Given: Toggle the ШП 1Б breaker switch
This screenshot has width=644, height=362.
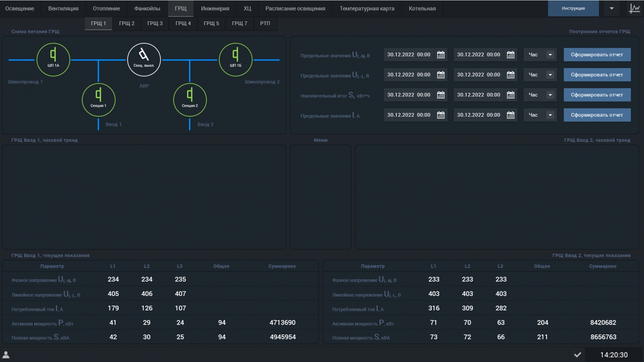Looking at the screenshot, I should pos(236,60).
